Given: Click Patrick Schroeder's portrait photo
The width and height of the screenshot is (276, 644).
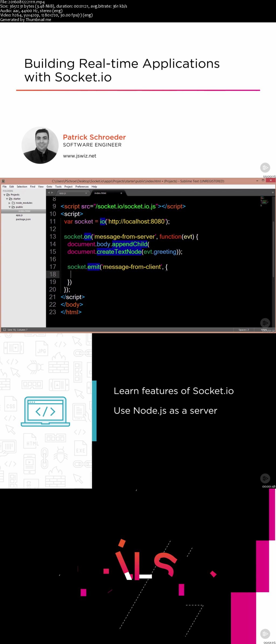Looking at the screenshot, I should 40,145.
